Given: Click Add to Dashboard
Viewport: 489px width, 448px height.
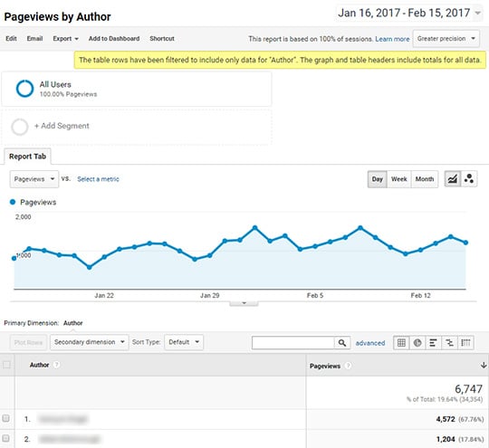Looking at the screenshot, I should pos(114,39).
